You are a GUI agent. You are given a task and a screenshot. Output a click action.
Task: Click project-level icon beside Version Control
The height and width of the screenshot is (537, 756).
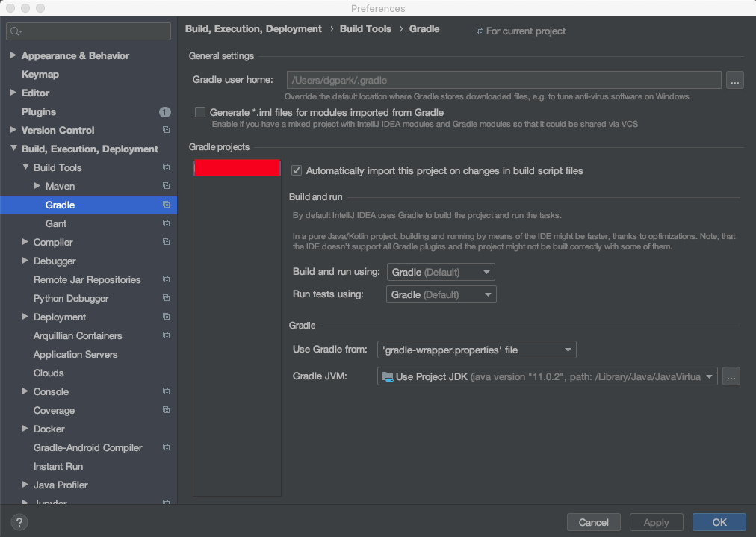click(x=167, y=130)
